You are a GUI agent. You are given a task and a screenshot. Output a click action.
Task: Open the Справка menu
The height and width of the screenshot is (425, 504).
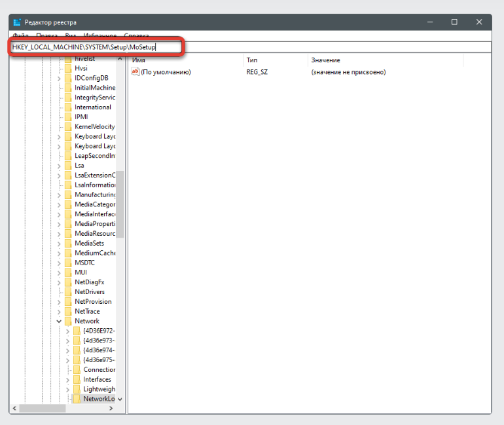click(136, 35)
